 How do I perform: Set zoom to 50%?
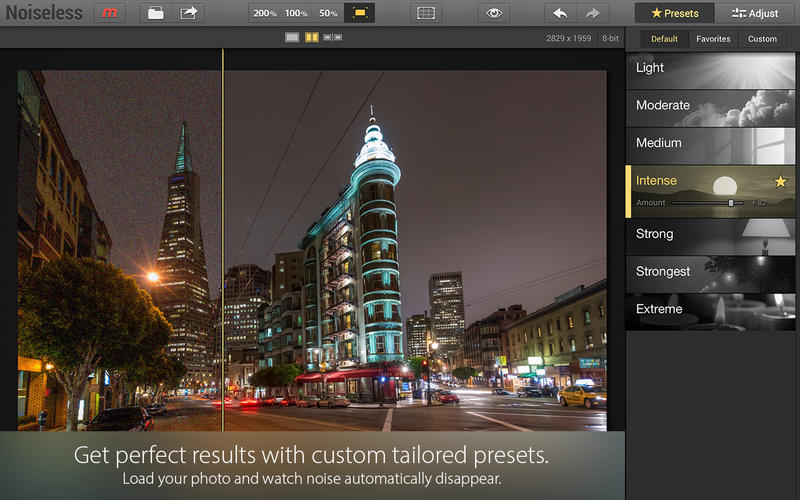click(328, 13)
